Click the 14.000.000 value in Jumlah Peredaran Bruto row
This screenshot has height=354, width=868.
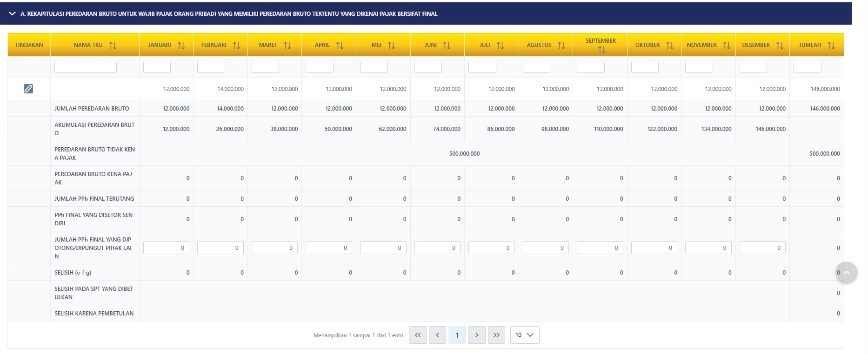pos(230,108)
